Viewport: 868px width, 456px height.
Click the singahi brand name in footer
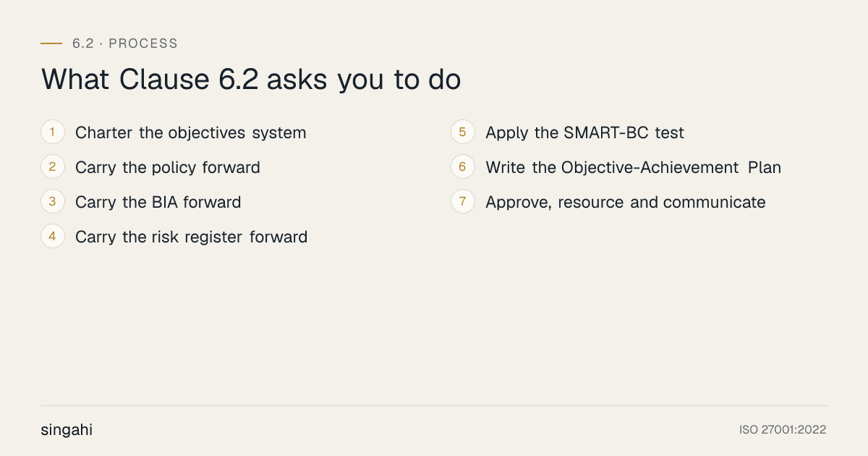pyautogui.click(x=67, y=430)
